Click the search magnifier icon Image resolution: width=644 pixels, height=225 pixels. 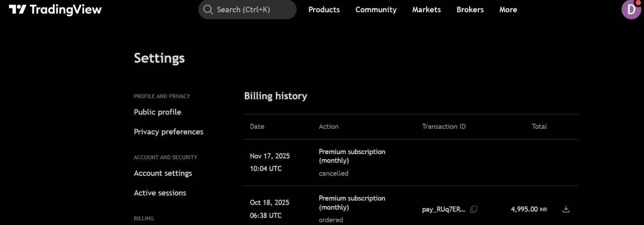click(208, 10)
